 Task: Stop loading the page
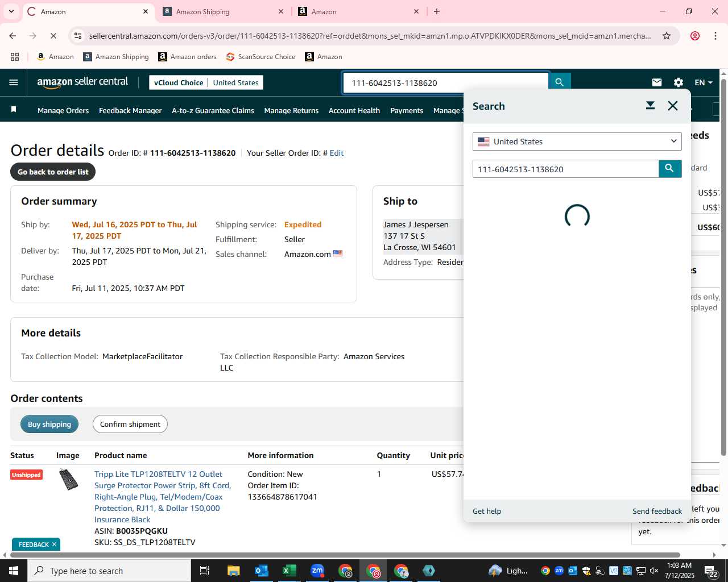coord(53,36)
